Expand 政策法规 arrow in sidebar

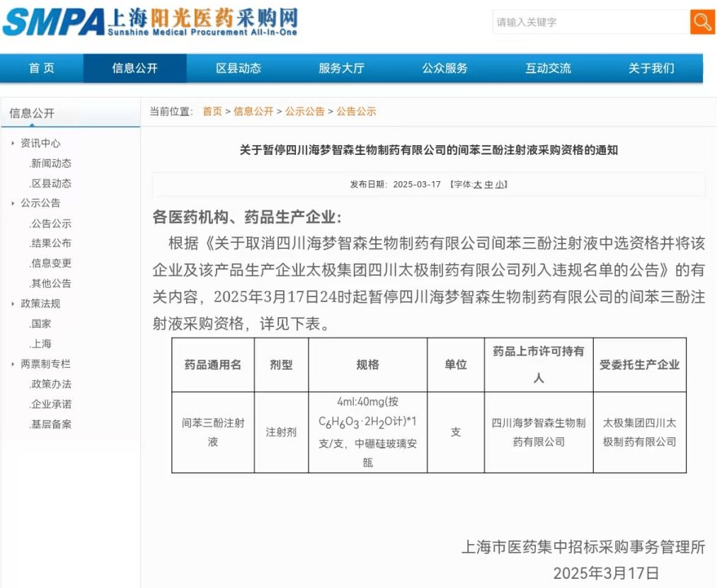[13, 304]
